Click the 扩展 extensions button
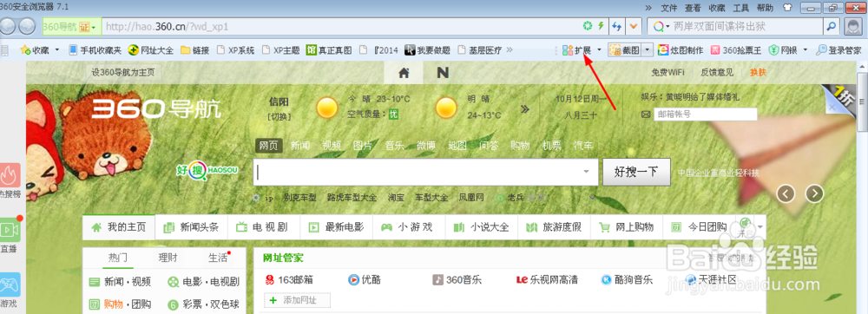 [577, 50]
